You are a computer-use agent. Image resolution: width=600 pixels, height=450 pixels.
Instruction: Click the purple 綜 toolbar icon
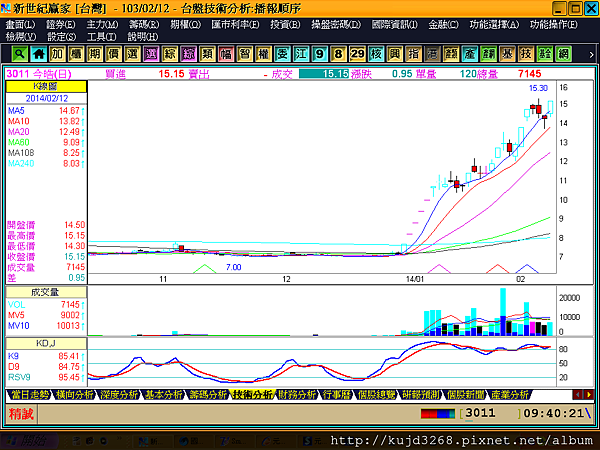188,54
